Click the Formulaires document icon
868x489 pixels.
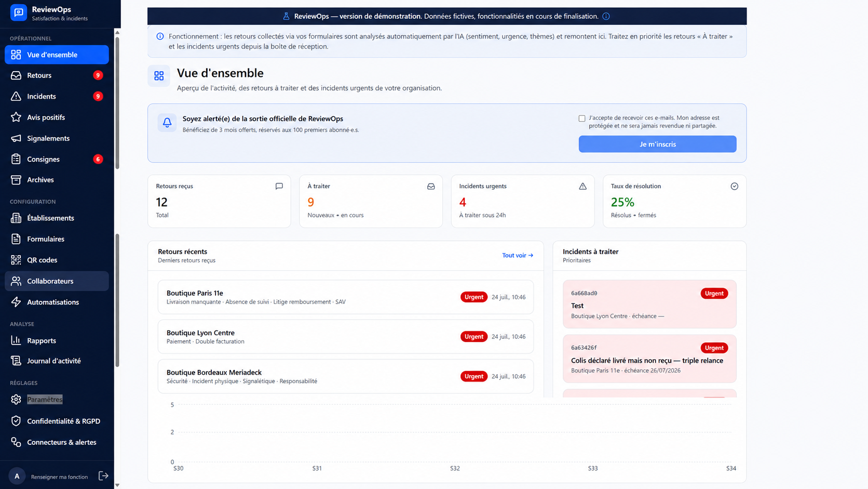[16, 239]
